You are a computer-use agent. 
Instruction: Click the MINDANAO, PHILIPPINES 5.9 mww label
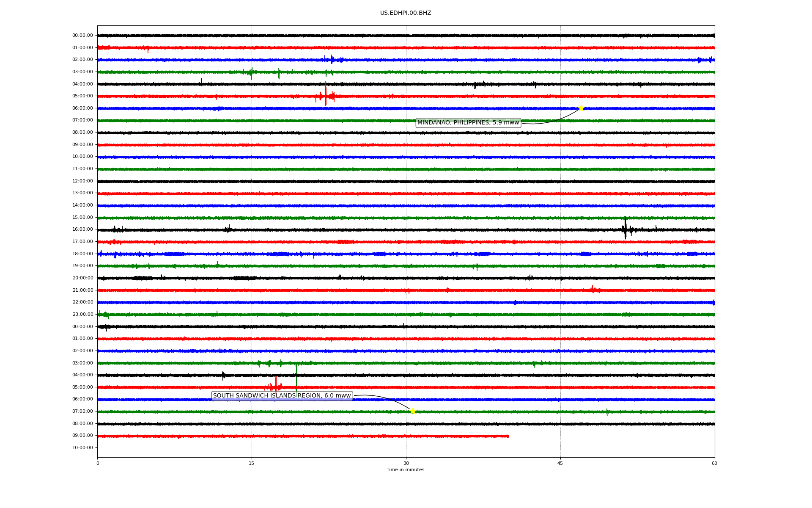pos(468,123)
